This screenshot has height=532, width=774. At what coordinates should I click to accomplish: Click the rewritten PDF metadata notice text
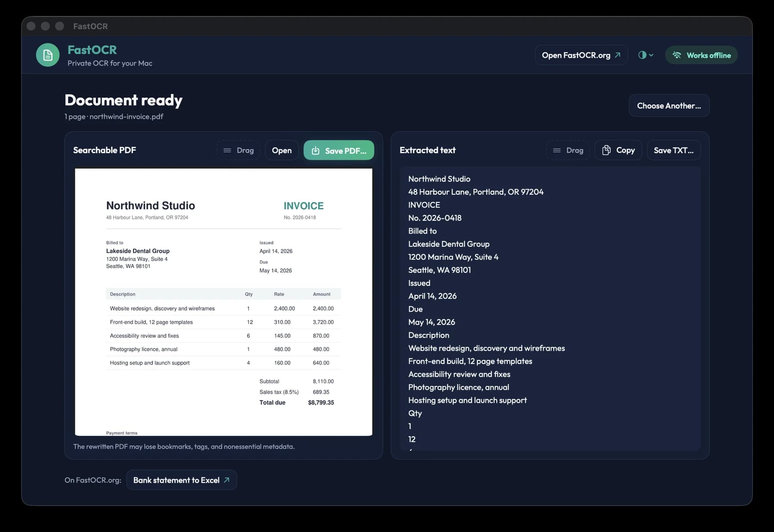[x=184, y=446]
